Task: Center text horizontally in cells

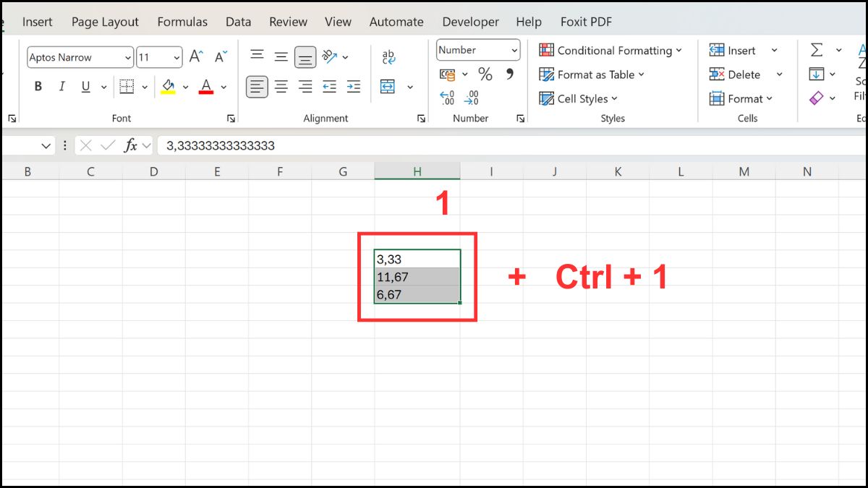Action: [x=281, y=87]
